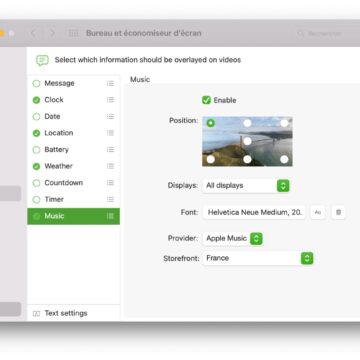360x360 pixels.
Task: Go forward with the toolbar forward arrow
Action: 52,33
